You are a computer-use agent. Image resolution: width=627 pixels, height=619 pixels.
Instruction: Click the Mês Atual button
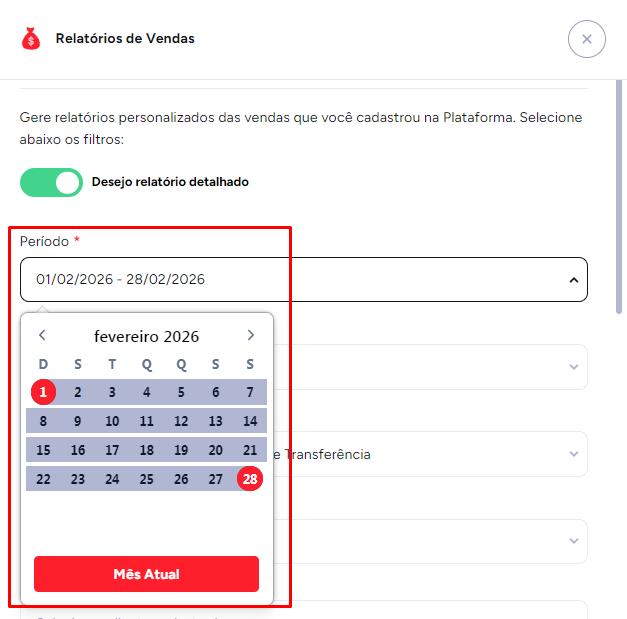pyautogui.click(x=146, y=574)
